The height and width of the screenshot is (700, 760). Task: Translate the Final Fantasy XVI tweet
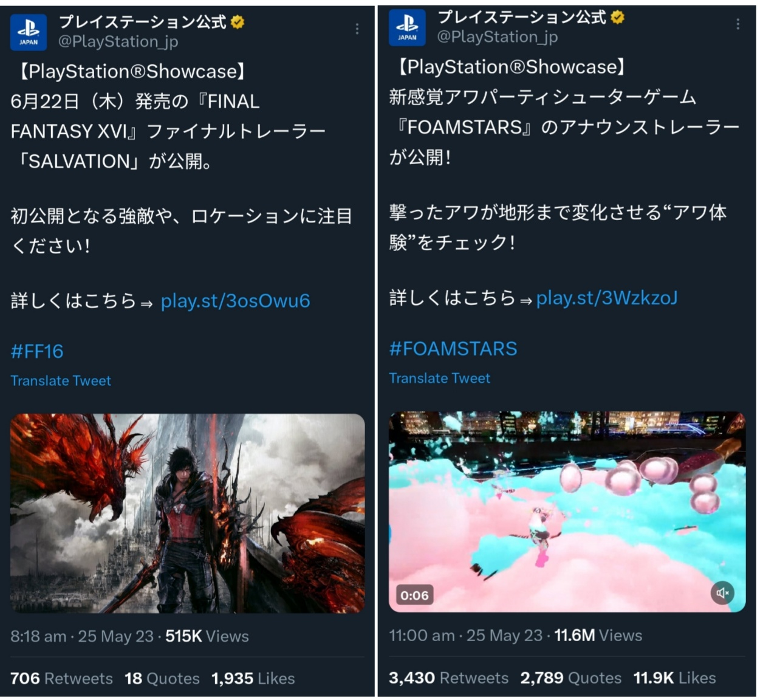(61, 381)
